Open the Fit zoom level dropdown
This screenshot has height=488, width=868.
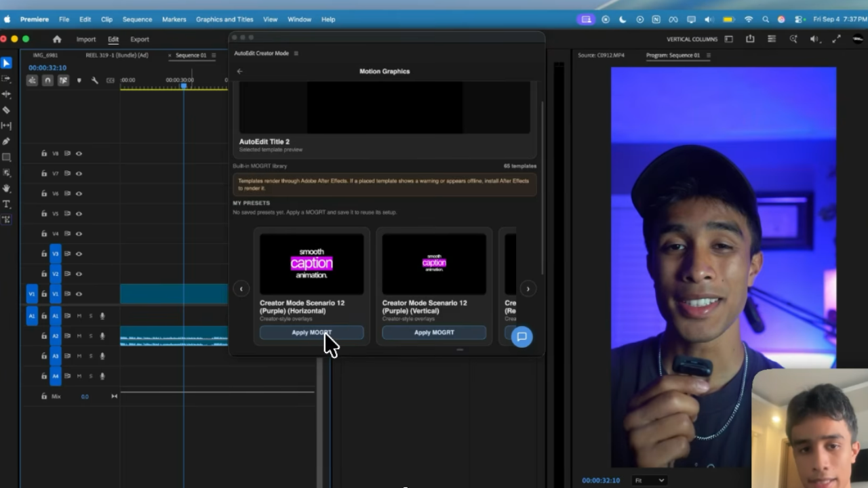coord(649,481)
